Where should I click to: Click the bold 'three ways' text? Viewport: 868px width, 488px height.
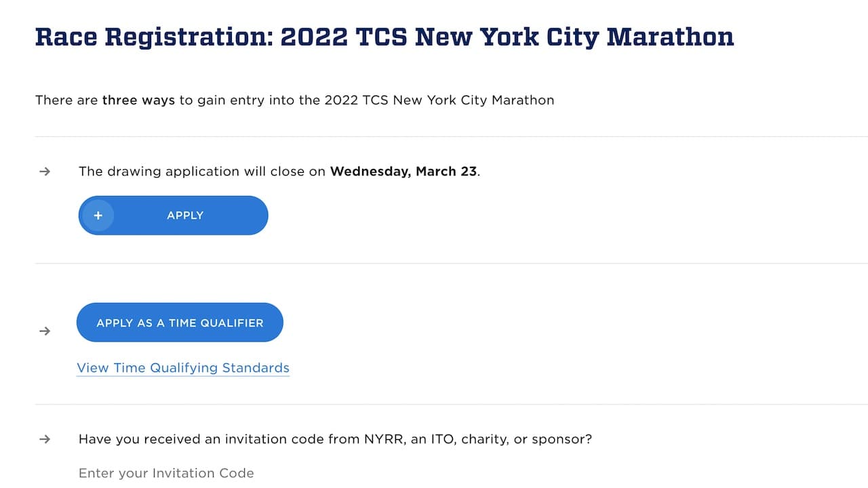click(138, 100)
